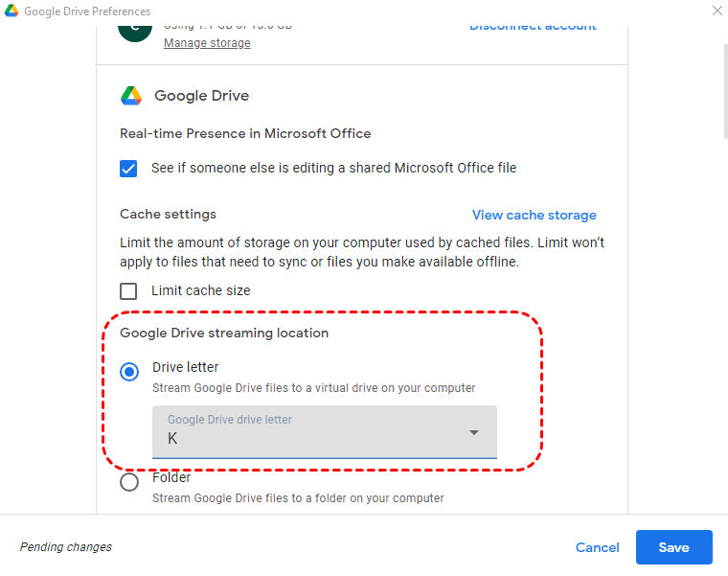Viewport: 728px width, 576px height.
Task: Select the Folder streaming radio button
Action: coord(129,483)
